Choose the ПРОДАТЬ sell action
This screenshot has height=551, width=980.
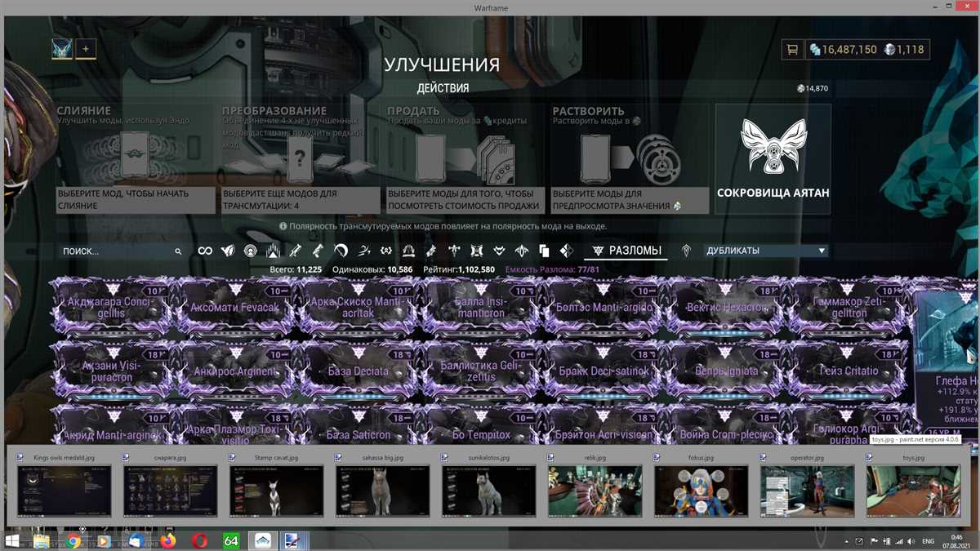click(x=465, y=159)
